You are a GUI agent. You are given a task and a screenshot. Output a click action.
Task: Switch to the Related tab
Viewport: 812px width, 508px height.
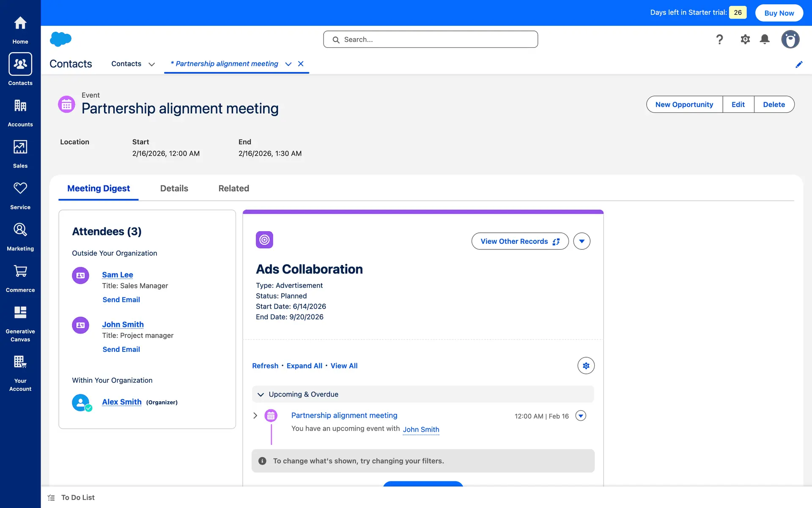point(233,188)
